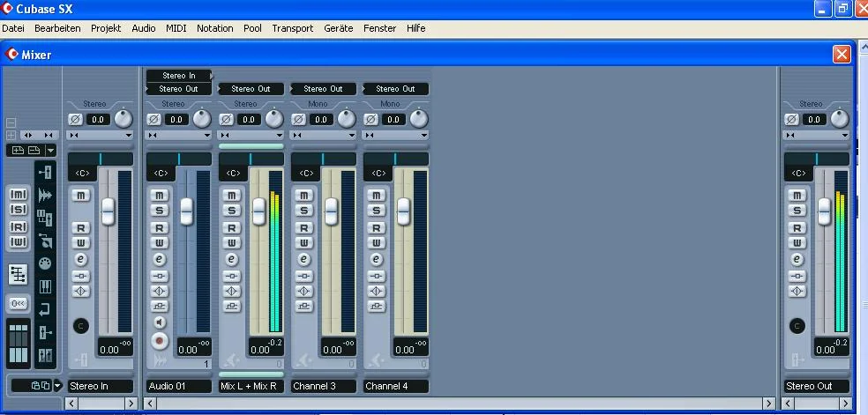Click the volume fader handle on Audio 01
868x415 pixels.
click(x=186, y=211)
